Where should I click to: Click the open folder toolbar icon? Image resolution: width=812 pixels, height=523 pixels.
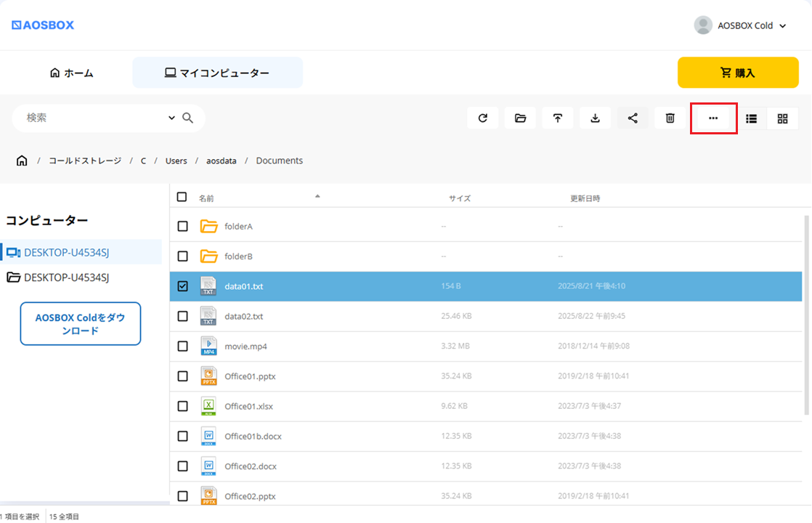pyautogui.click(x=520, y=118)
